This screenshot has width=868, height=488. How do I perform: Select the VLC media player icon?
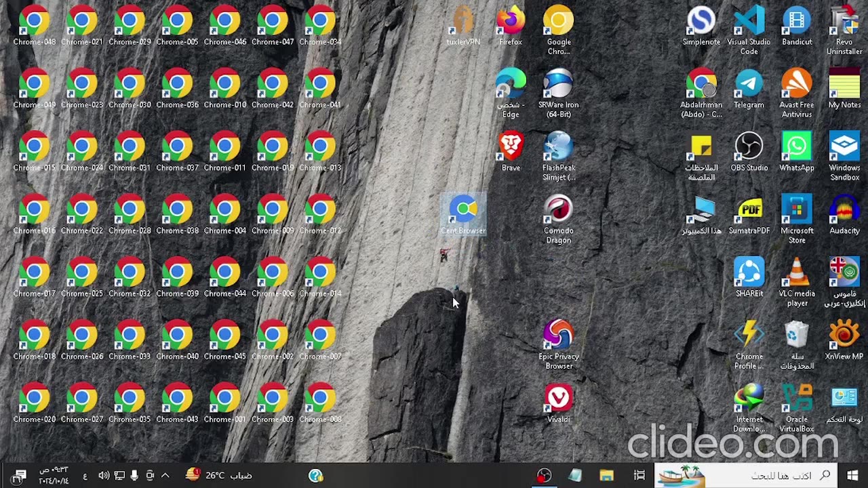point(797,283)
